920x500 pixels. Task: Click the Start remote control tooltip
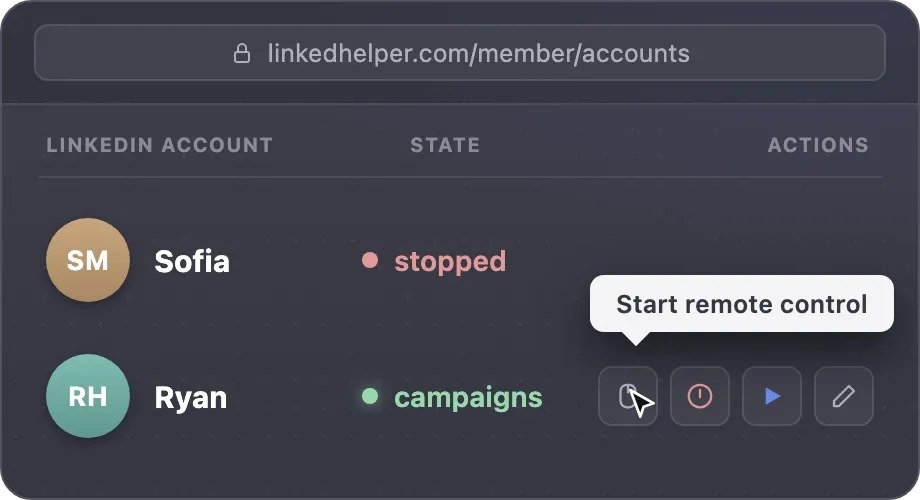(742, 304)
